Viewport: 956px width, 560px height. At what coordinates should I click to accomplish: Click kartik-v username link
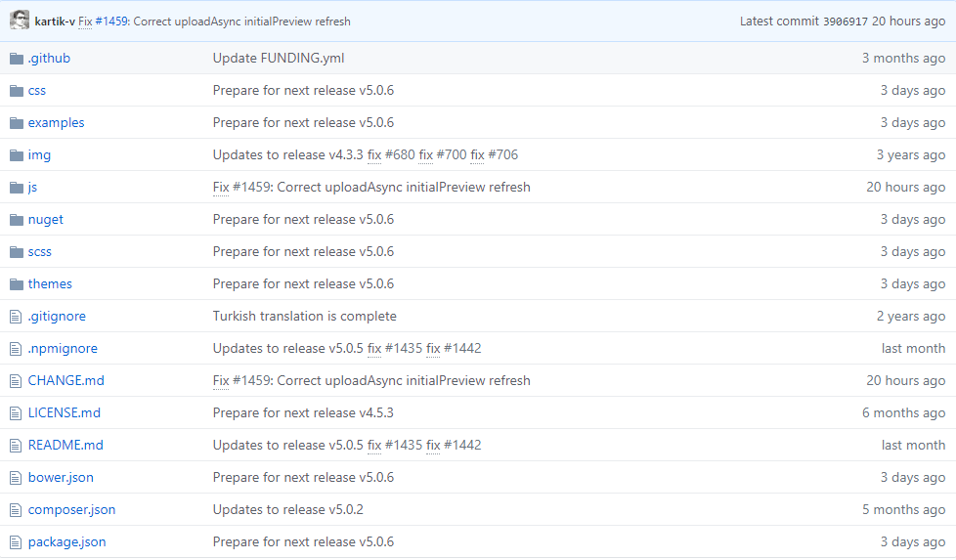(55, 22)
